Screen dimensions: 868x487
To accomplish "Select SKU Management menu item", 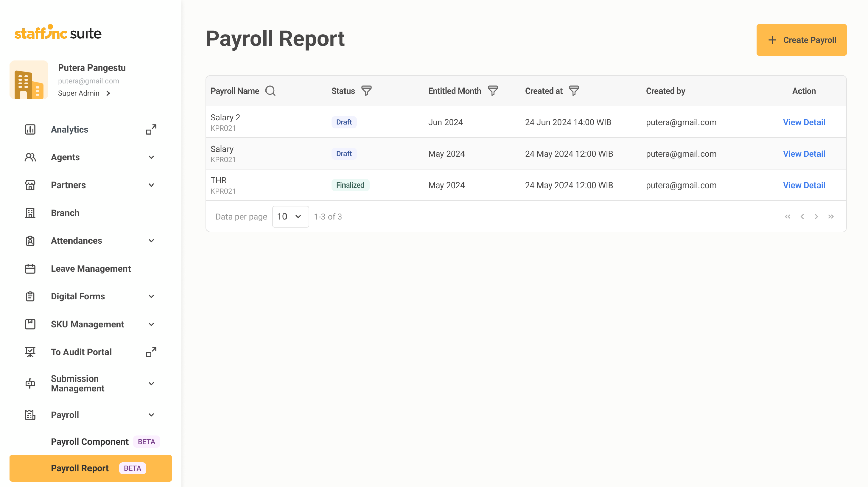I will click(x=87, y=324).
